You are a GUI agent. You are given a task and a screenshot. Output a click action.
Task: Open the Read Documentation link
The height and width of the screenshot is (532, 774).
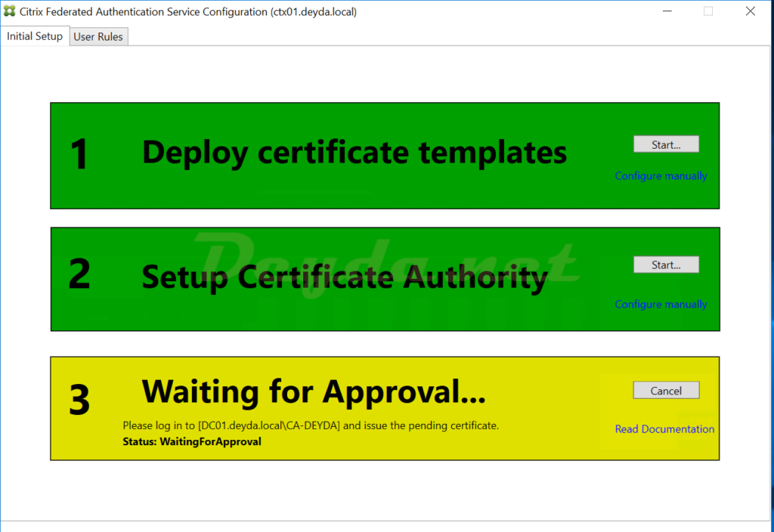coord(664,429)
